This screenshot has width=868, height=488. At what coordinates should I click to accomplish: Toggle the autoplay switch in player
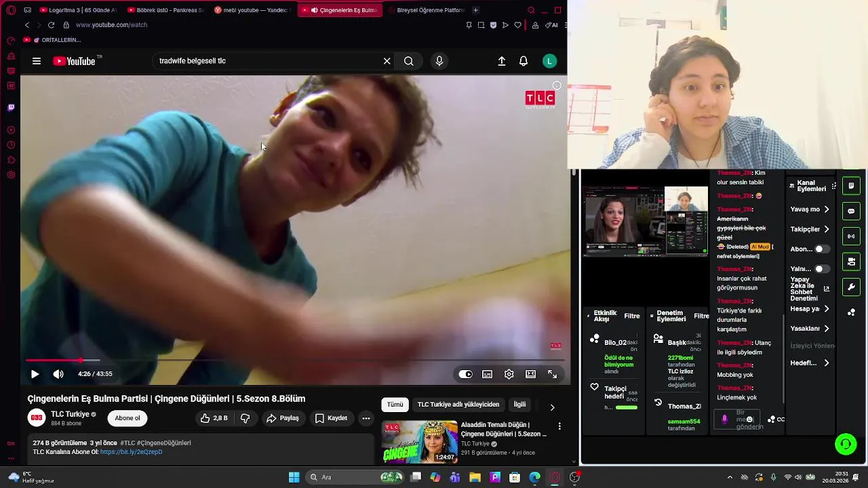(466, 374)
